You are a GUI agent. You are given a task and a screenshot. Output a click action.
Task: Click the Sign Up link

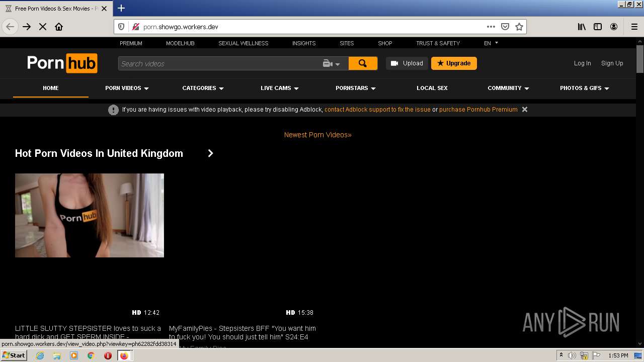612,63
